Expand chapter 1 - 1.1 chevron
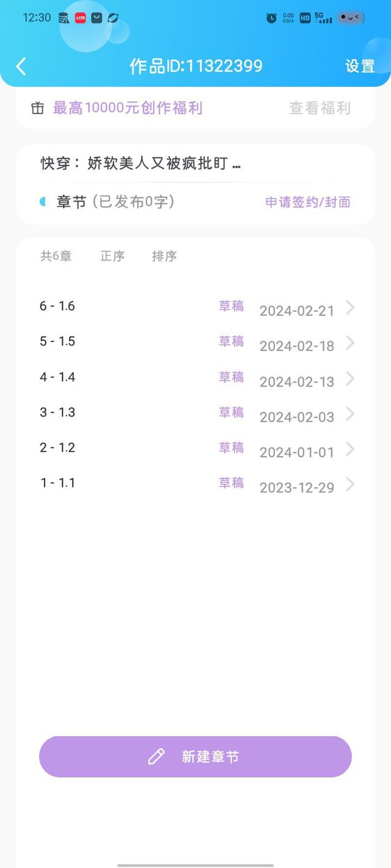Screen dimensions: 391x868 350,485
